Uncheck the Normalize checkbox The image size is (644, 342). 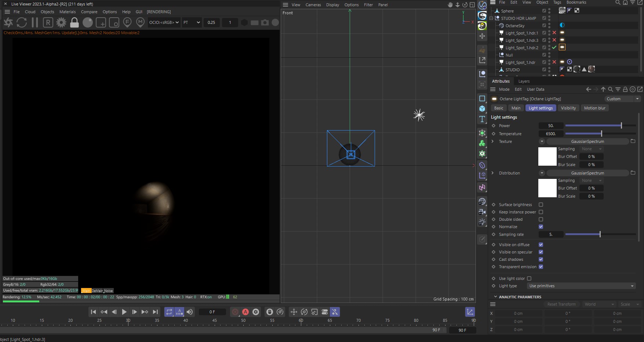[x=541, y=227]
